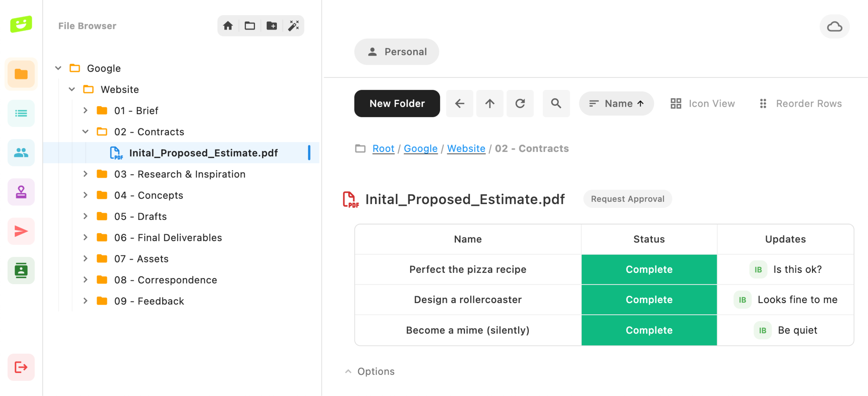
Task: Click the logout icon at bottom
Action: pyautogui.click(x=21, y=367)
